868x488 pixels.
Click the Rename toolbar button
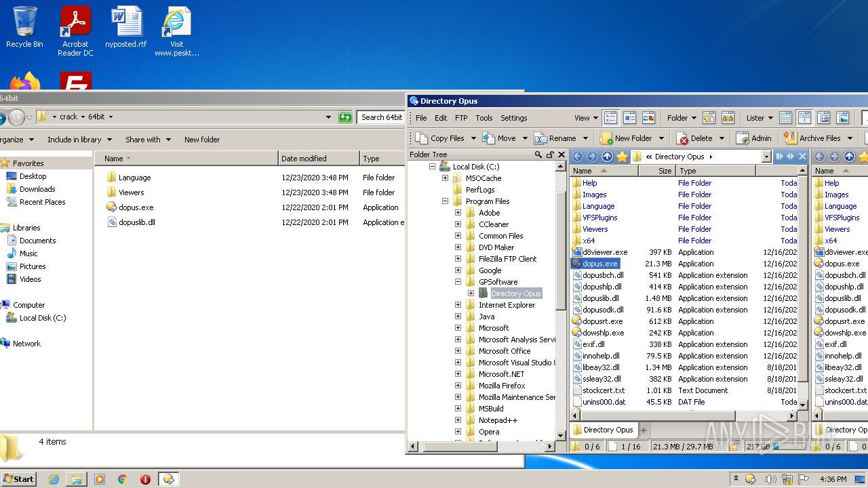(555, 138)
